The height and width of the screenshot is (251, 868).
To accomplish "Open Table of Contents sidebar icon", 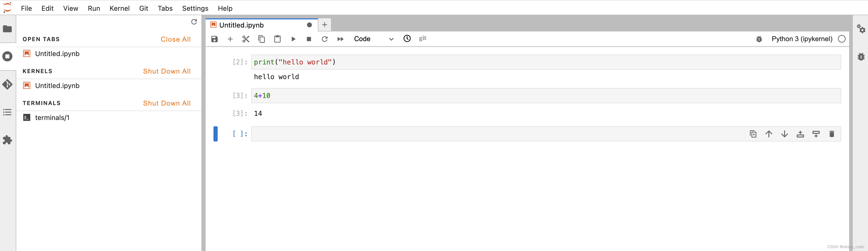I will click(x=7, y=112).
